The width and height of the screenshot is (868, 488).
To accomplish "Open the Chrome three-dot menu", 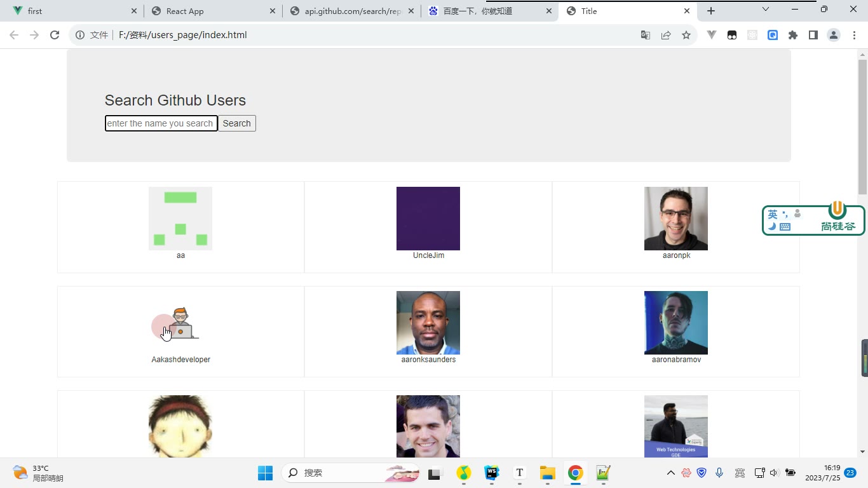I will click(854, 36).
